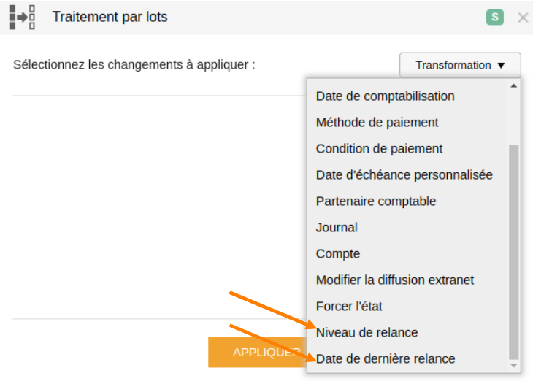Click the Transformation dropdown arrow
Viewport: 533px width, 392px height.
(501, 65)
